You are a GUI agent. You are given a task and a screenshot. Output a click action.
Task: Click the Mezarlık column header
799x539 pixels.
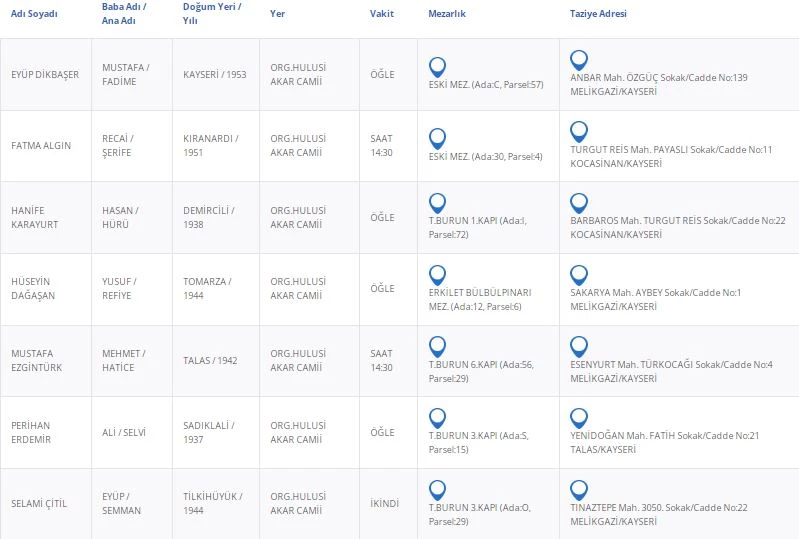[446, 14]
